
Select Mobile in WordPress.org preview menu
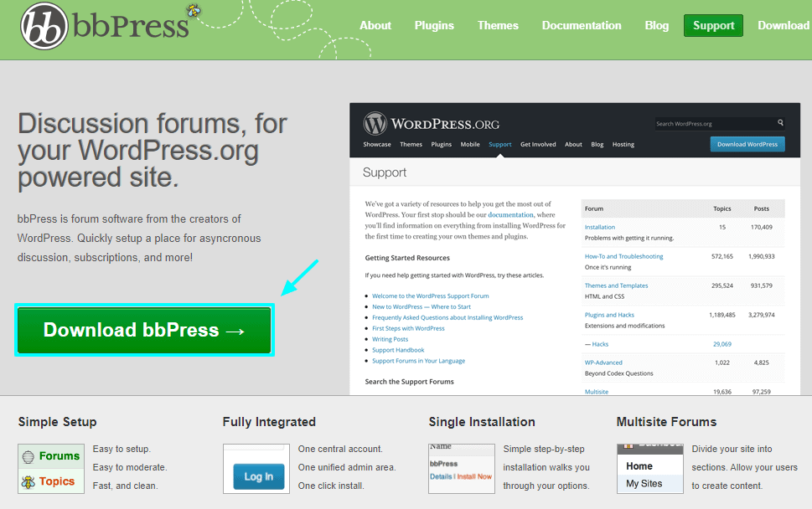point(470,144)
